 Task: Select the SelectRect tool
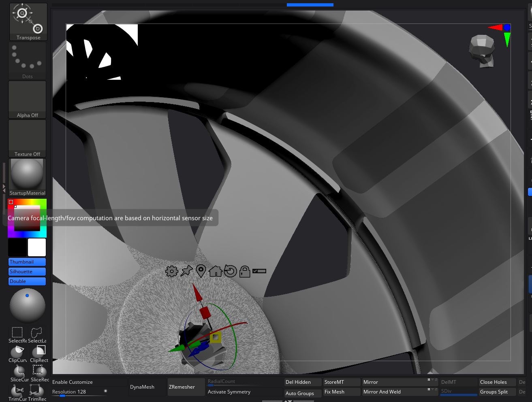tap(17, 335)
